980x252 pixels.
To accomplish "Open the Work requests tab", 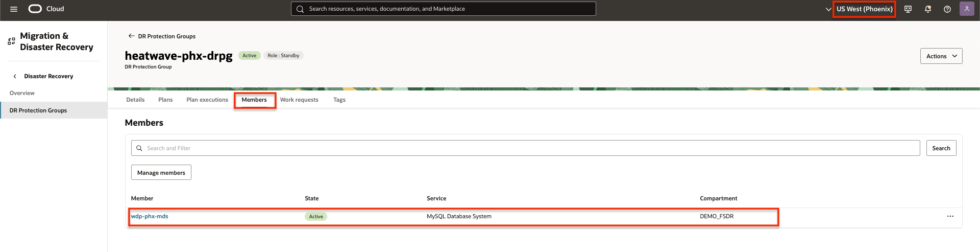I will (x=299, y=100).
